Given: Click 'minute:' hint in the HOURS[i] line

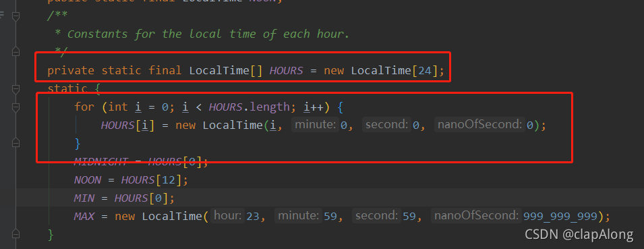Looking at the screenshot, I should [x=316, y=124].
